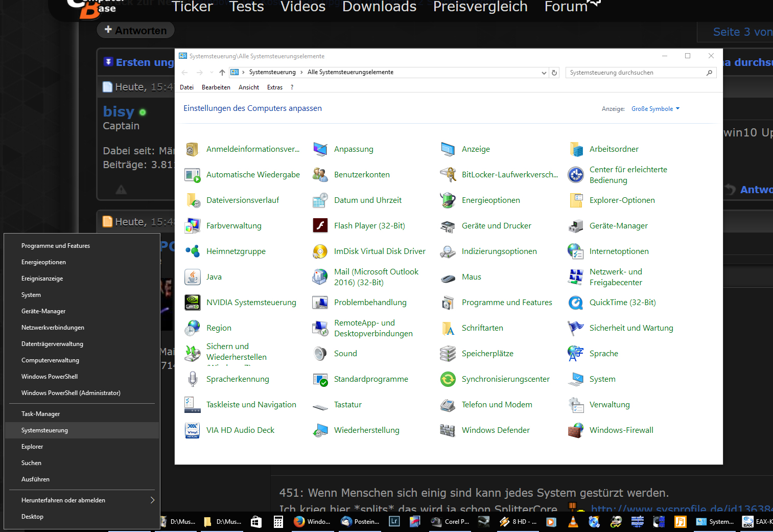
Task: Select Task-Manager in the context menu
Action: pos(82,414)
